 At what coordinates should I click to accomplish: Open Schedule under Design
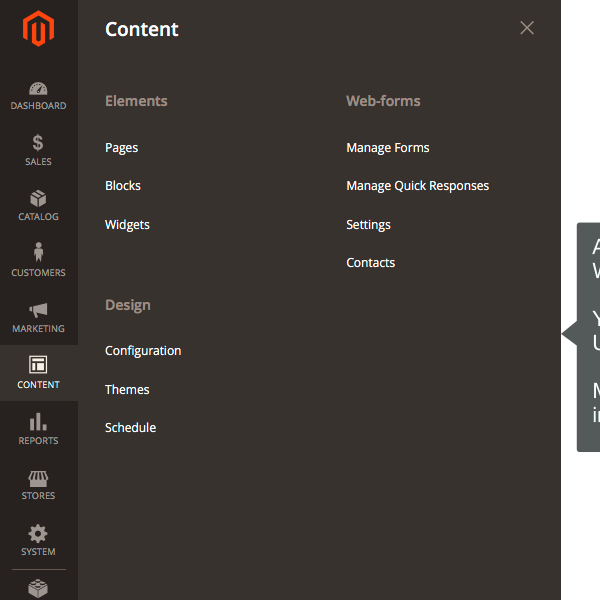pyautogui.click(x=130, y=427)
